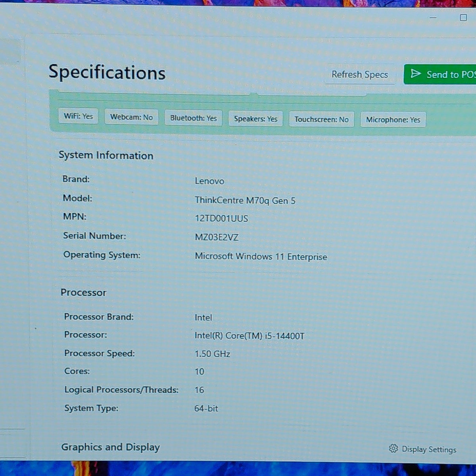
Task: Select the Webcam: No badge
Action: [131, 117]
